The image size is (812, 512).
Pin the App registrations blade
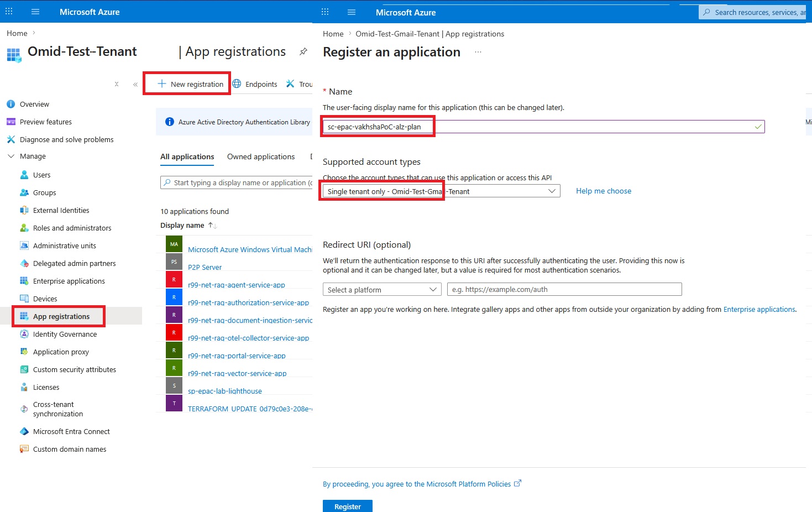303,51
